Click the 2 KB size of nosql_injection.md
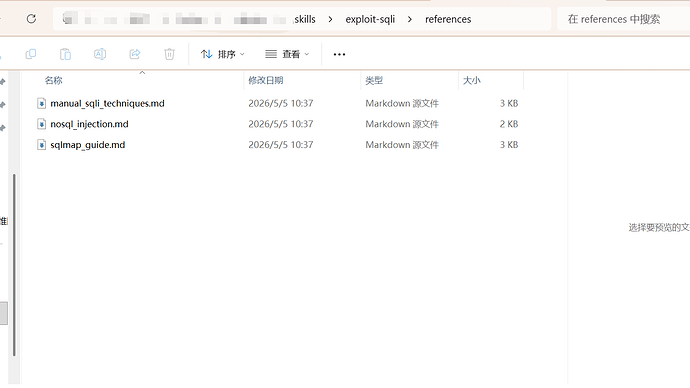690x388 pixels. point(509,124)
